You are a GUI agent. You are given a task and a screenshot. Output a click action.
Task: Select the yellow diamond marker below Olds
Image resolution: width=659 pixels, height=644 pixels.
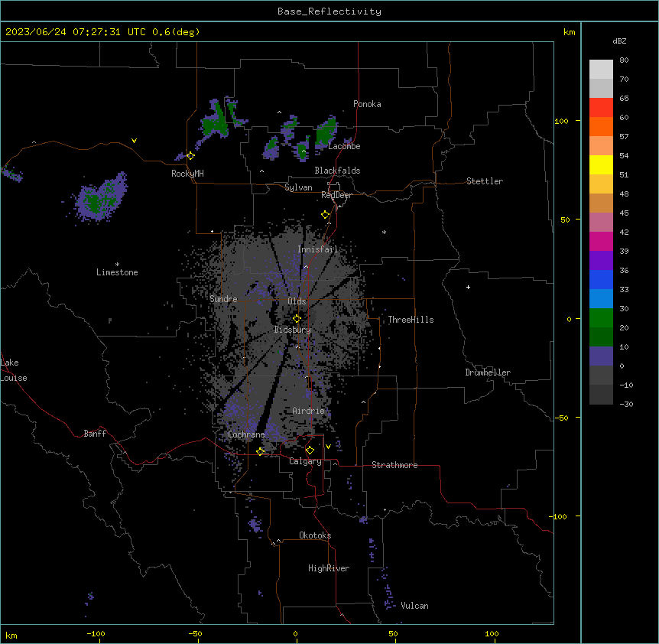pyautogui.click(x=297, y=319)
